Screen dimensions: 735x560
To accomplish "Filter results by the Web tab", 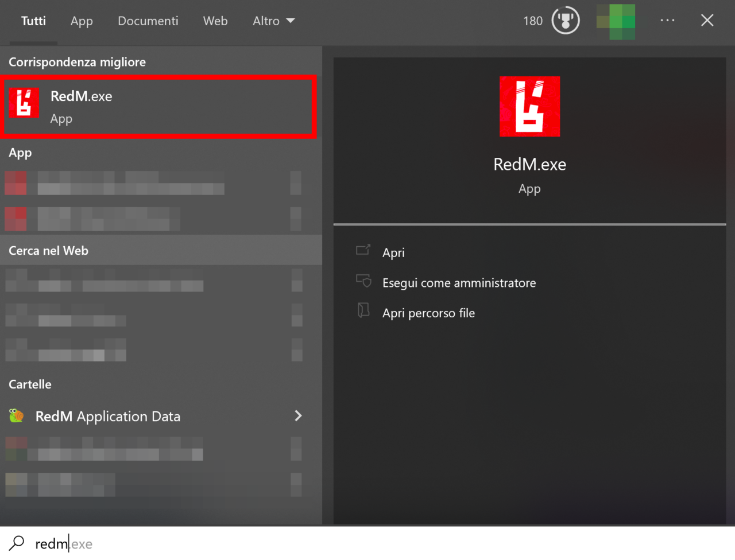I will (215, 21).
